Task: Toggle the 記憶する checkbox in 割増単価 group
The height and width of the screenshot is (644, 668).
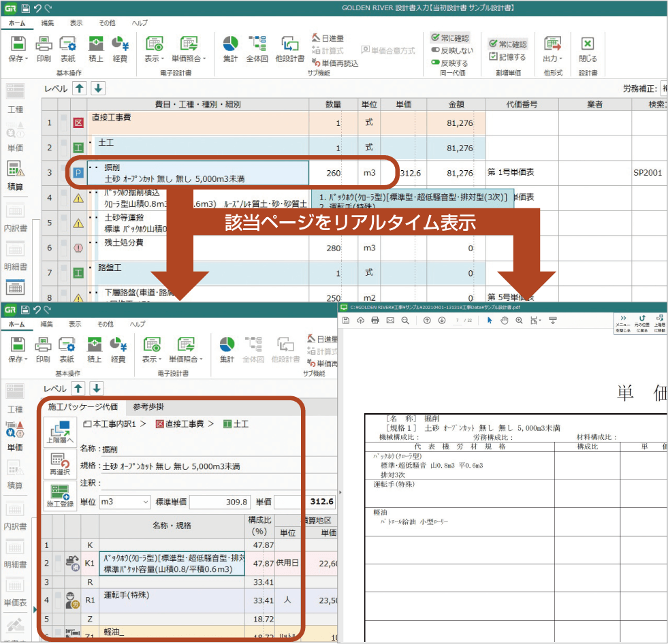Action: tap(507, 57)
